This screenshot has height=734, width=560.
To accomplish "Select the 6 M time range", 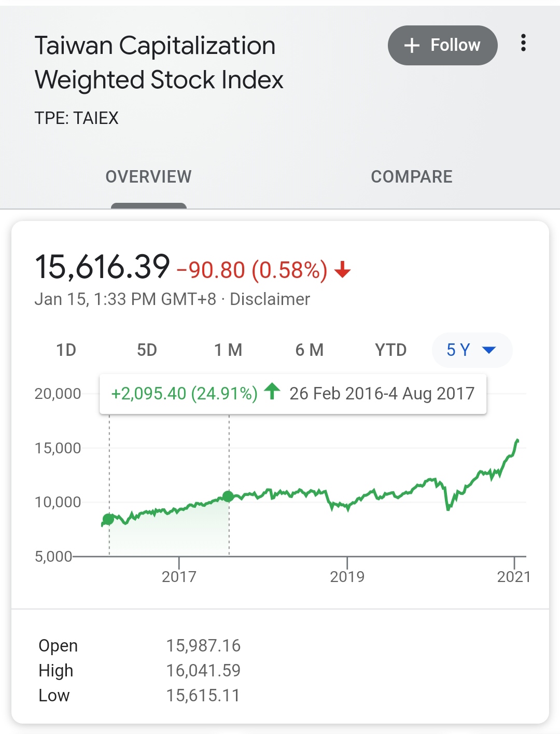I will (309, 350).
